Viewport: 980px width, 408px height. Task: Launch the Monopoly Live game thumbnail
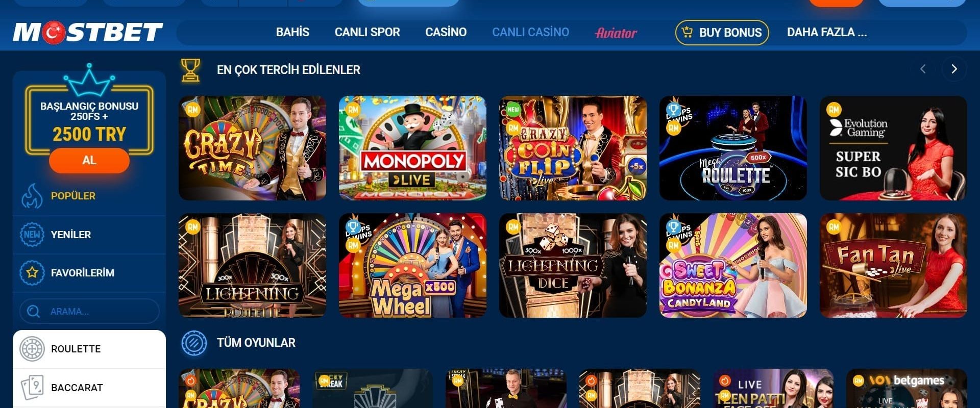412,148
